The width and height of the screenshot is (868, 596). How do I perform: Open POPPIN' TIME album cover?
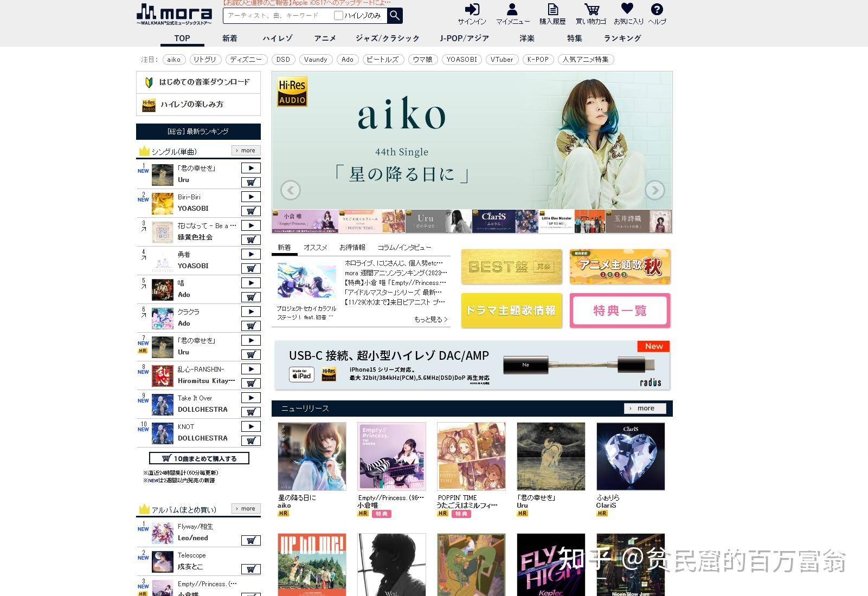[471, 456]
